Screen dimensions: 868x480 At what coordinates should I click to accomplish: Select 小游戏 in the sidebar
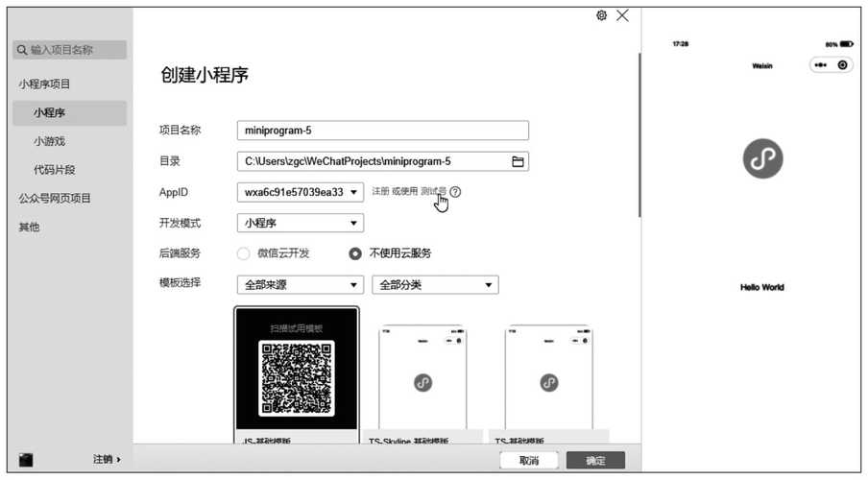49,141
